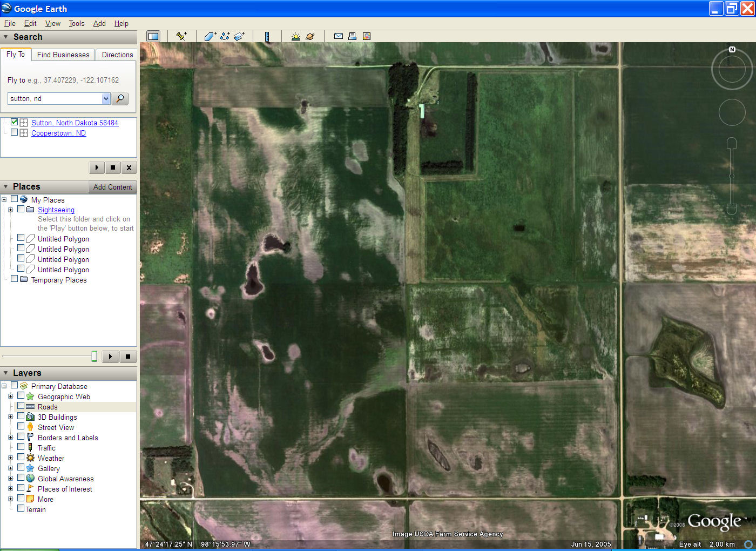Viewport: 756px width, 551px height.
Task: Click the magnifying glass search button
Action: coord(120,98)
